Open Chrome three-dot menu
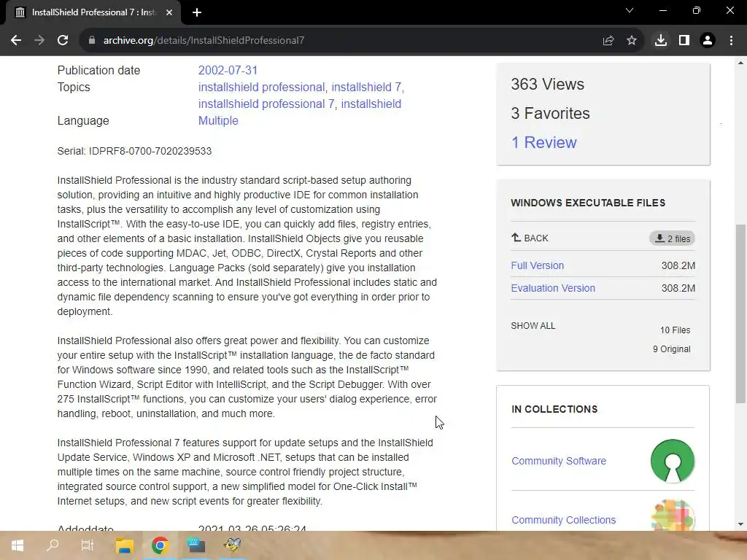Viewport: 747px width, 560px height. (731, 41)
